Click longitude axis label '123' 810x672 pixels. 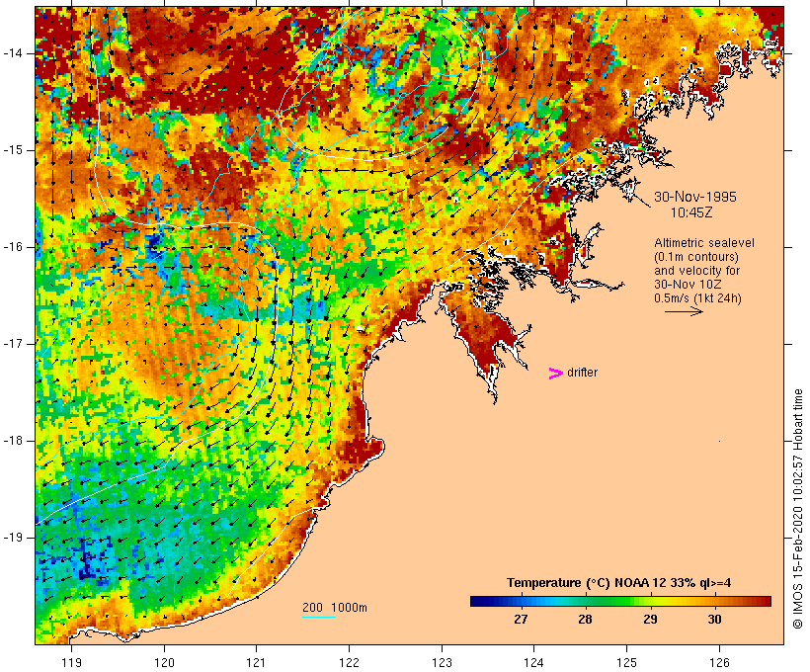(x=442, y=663)
